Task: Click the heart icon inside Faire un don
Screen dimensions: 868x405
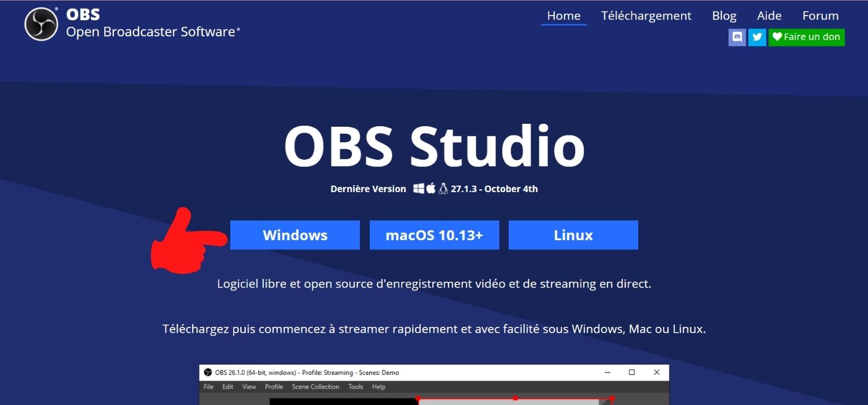Action: pyautogui.click(x=776, y=37)
